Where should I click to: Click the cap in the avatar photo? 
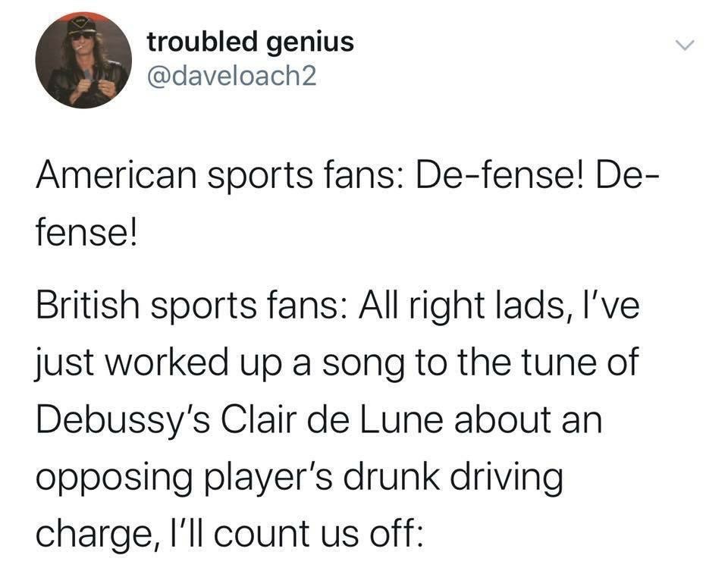click(x=80, y=26)
